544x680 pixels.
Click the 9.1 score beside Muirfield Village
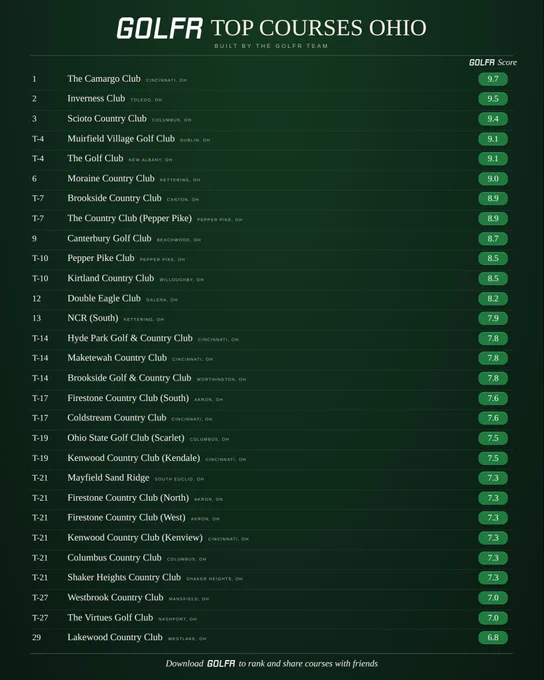(x=493, y=139)
